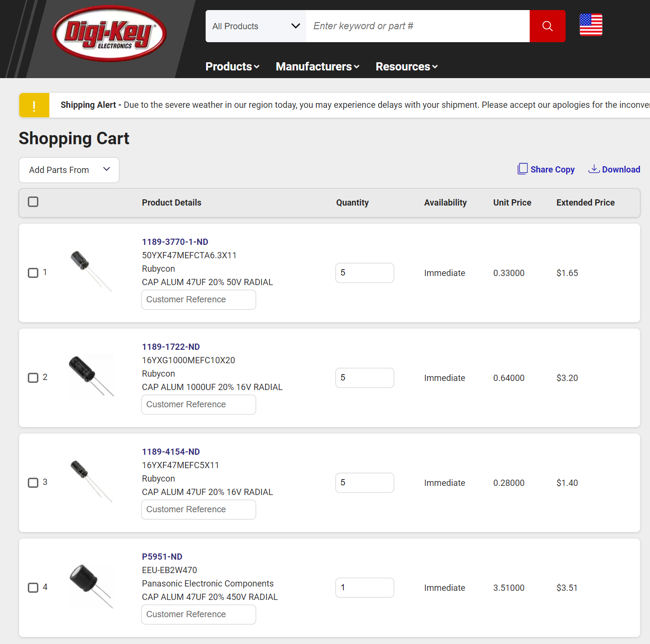Click the Share Copy icon

click(x=522, y=169)
